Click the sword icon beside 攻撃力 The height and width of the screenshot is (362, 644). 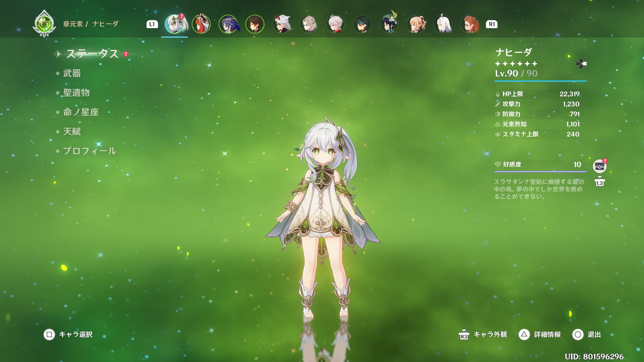pos(497,104)
